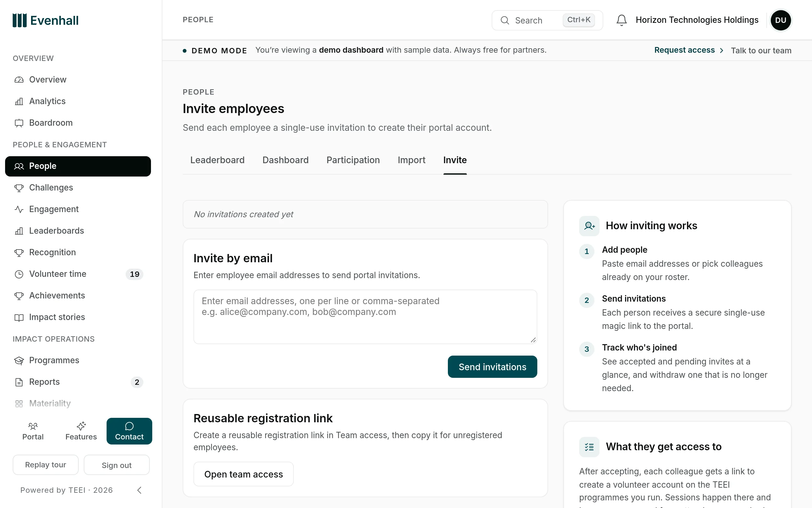This screenshot has height=508, width=812.
Task: Open the Features shortcut
Action: 81,431
